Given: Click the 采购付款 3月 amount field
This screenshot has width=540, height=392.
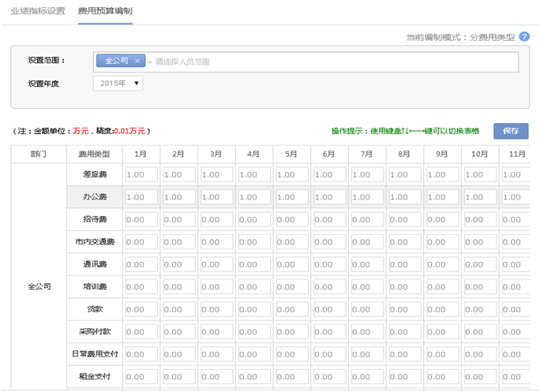Looking at the screenshot, I should pyautogui.click(x=216, y=331).
